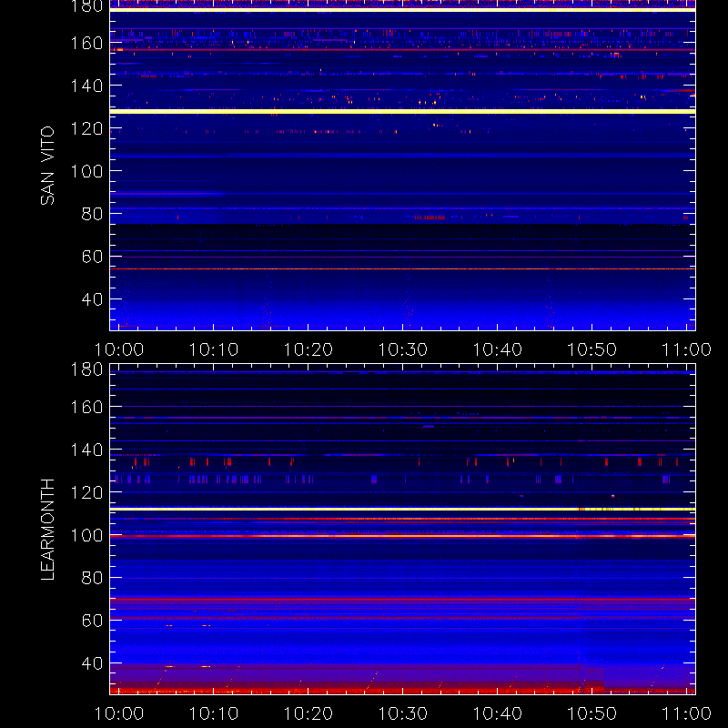Click the SAN VITO axis title
The height and width of the screenshot is (728, 728).
point(47,166)
